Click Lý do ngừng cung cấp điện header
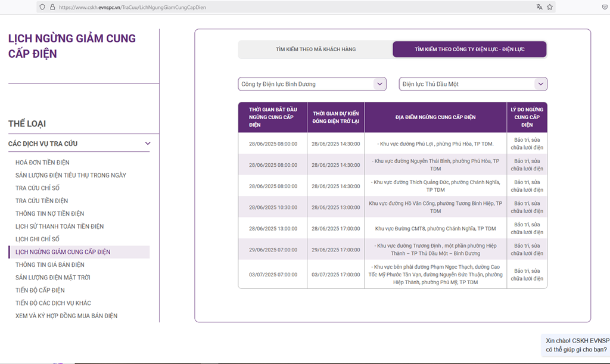This screenshot has height=364, width=610. coord(527,117)
